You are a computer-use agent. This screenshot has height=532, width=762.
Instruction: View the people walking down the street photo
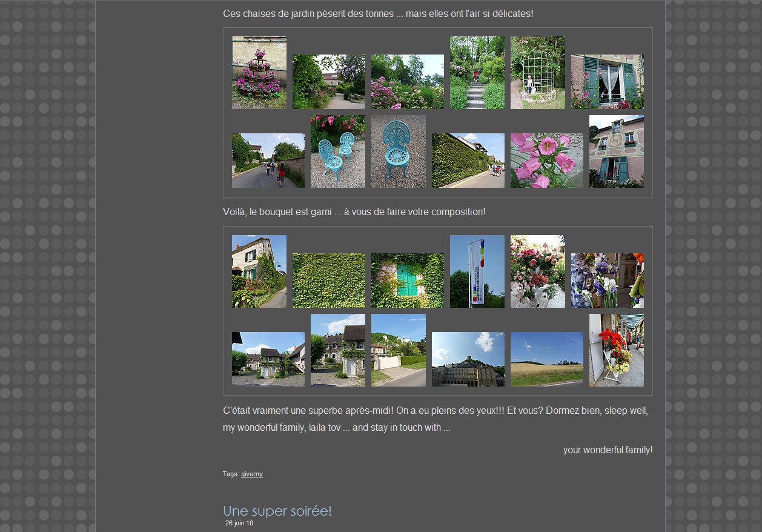point(268,161)
